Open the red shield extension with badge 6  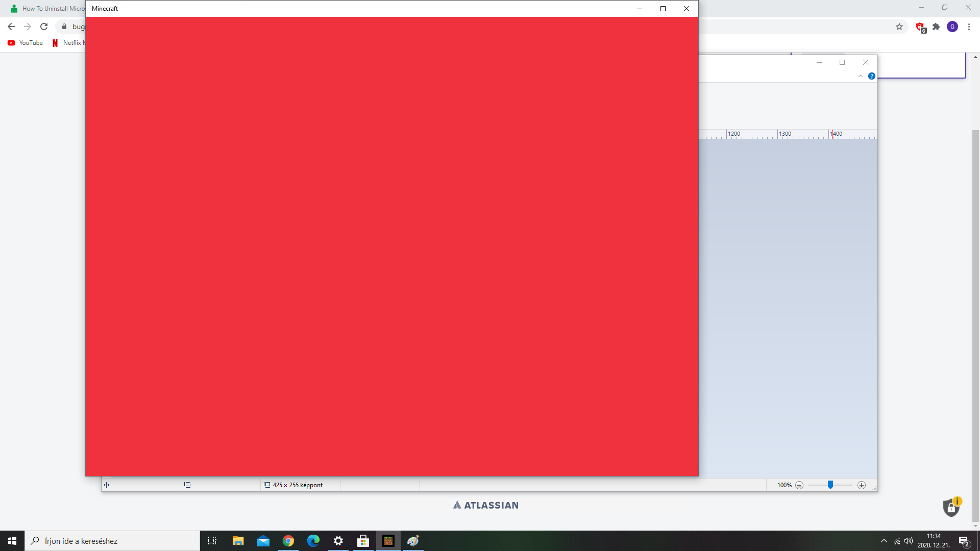click(x=920, y=27)
